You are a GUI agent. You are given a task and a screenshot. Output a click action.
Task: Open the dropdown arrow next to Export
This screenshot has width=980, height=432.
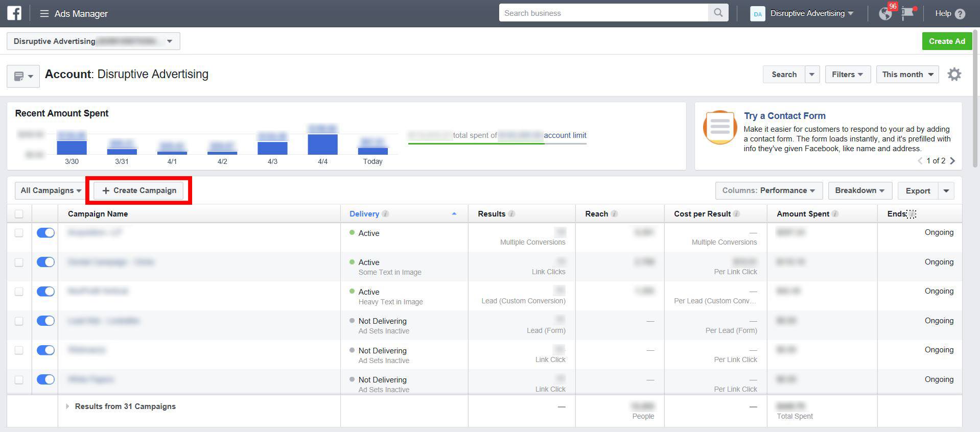946,191
